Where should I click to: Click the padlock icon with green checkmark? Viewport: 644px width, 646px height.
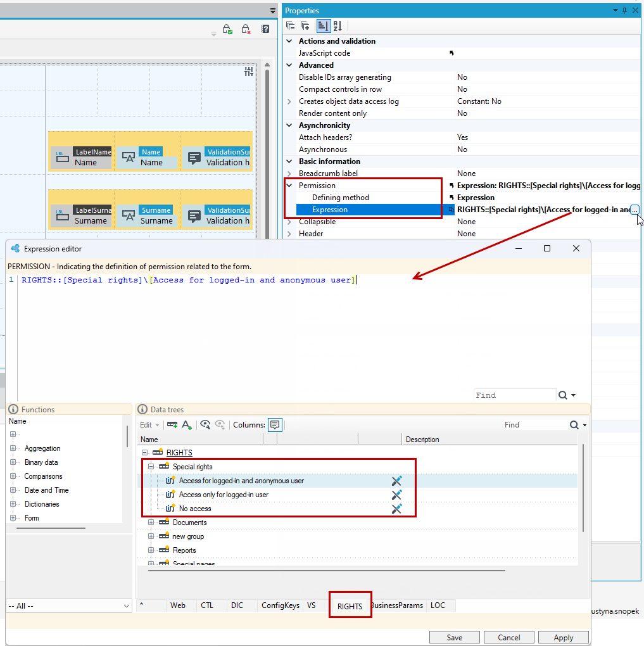227,29
